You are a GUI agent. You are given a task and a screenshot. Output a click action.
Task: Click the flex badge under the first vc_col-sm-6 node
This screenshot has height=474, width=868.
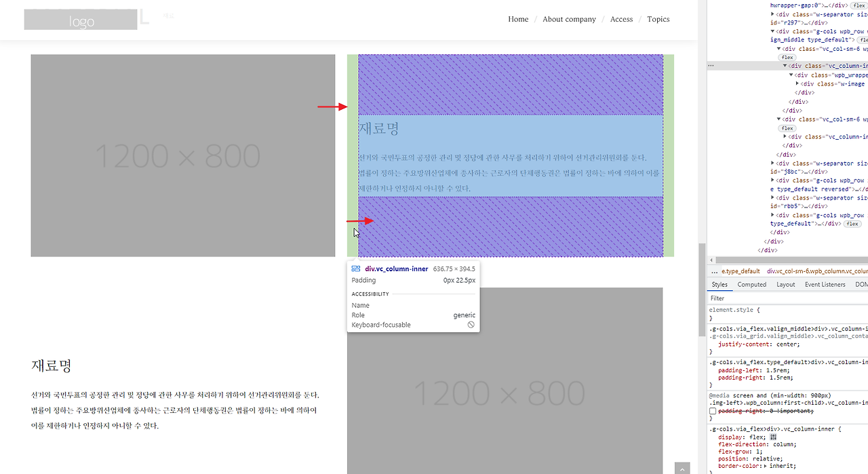787,58
